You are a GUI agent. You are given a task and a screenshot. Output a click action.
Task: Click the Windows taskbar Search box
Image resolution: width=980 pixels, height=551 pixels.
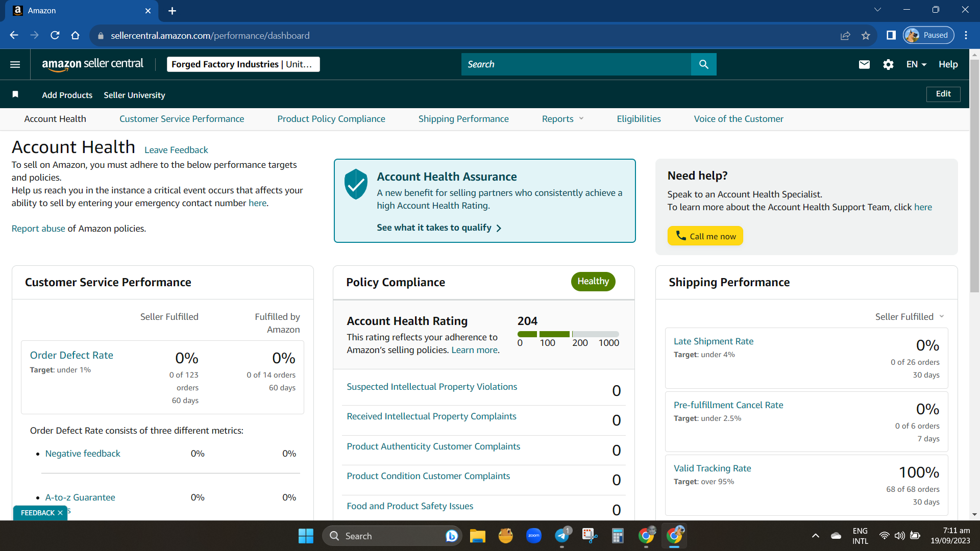pos(392,536)
